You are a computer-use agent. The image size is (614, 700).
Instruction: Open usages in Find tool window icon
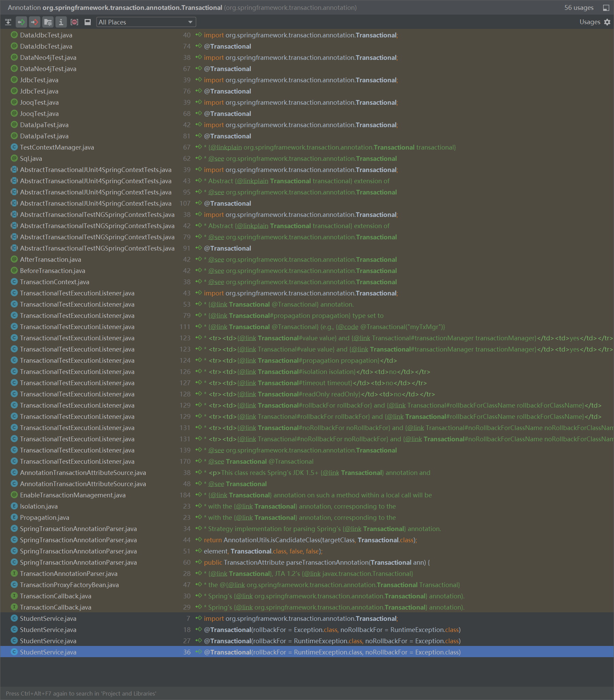tap(606, 8)
